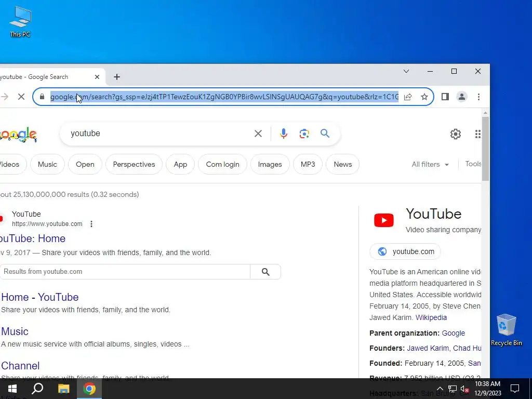
Task: Select the Perspectives filter chip
Action: (134, 164)
